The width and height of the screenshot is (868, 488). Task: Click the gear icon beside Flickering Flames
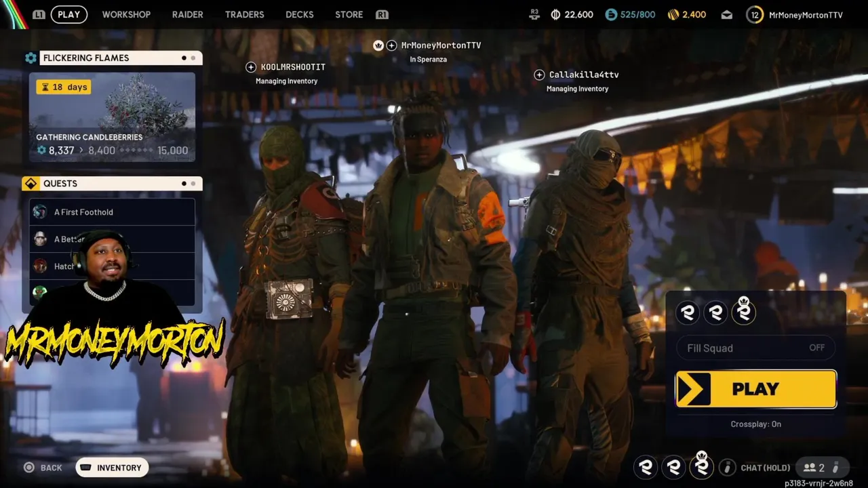[x=31, y=58]
